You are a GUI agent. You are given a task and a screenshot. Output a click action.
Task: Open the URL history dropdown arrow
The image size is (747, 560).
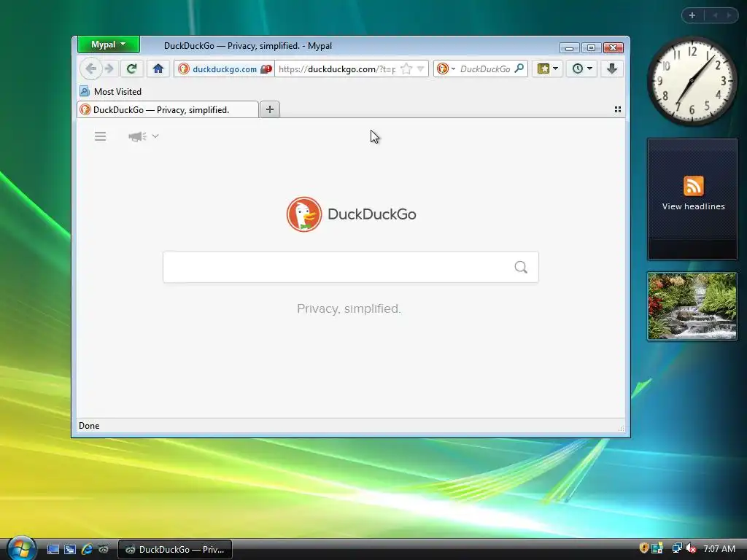[x=421, y=69]
